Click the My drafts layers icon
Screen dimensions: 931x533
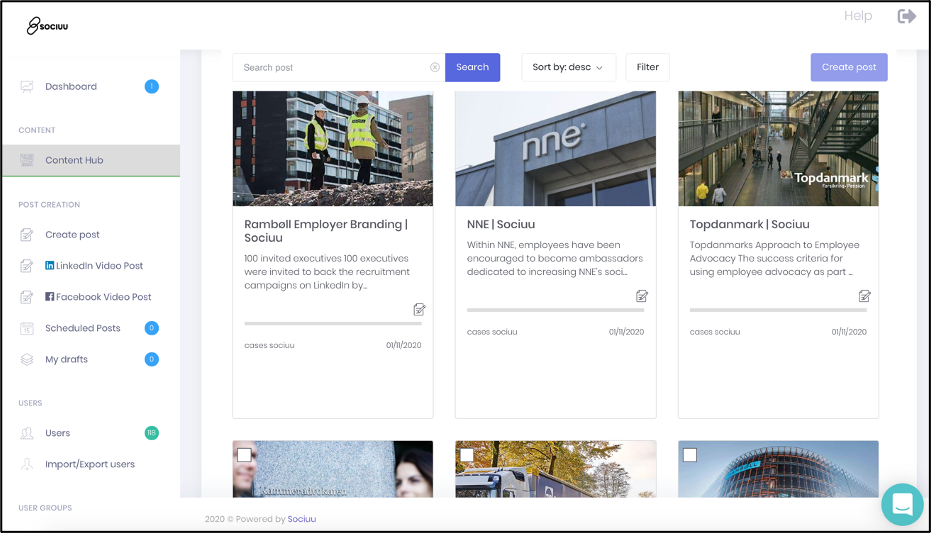click(27, 359)
